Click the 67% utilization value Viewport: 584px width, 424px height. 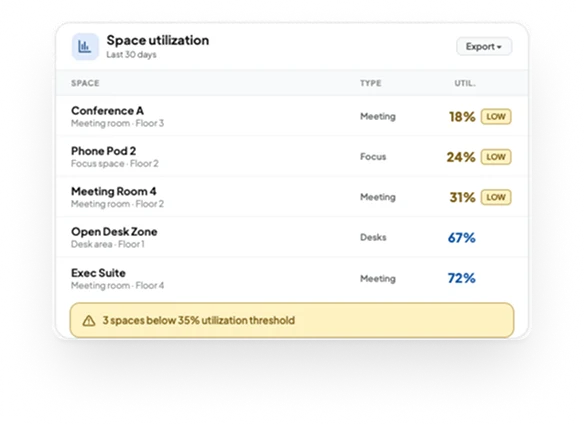462,238
